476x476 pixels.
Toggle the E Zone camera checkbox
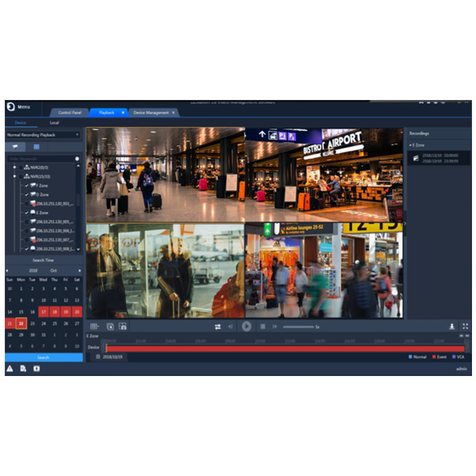[x=27, y=213]
